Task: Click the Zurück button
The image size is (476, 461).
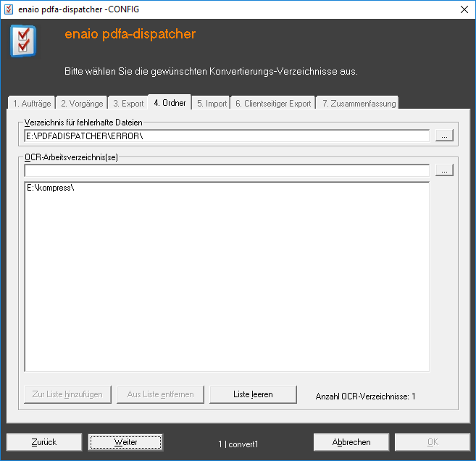Action: click(43, 442)
